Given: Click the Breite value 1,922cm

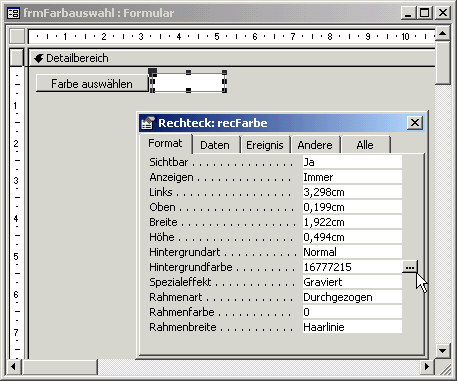Looking at the screenshot, I should [x=352, y=222].
